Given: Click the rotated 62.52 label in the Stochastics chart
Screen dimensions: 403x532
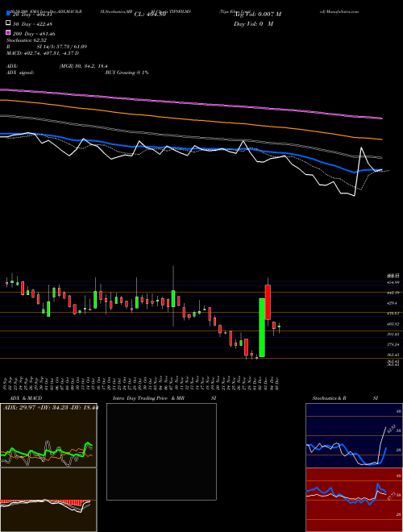Looking at the screenshot, I should 392,428.
